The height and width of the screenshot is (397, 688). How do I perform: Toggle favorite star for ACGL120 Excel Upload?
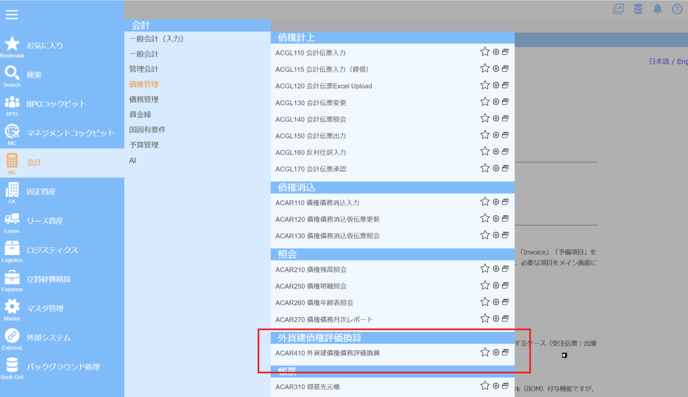[485, 85]
